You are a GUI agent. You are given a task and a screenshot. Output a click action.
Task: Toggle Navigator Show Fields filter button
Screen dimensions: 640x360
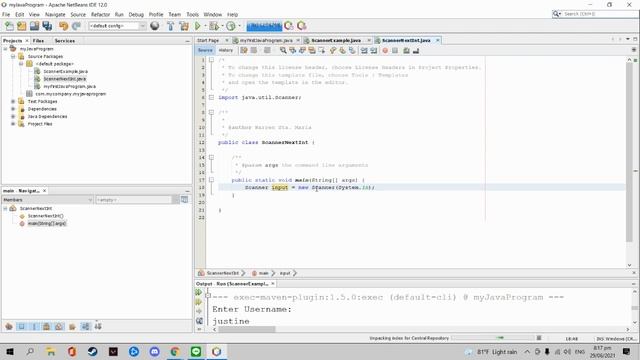[22, 327]
